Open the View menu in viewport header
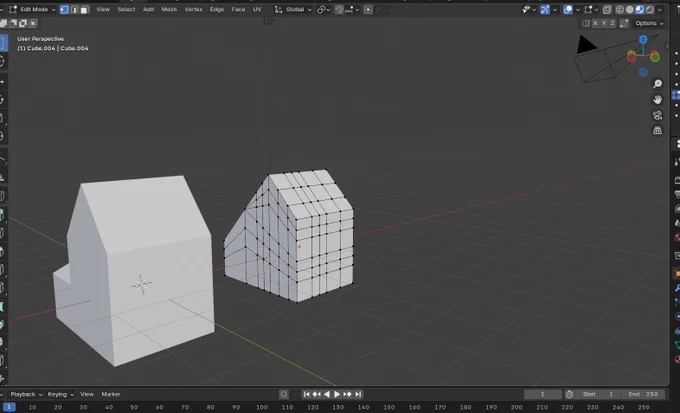This screenshot has width=680, height=413. (103, 9)
